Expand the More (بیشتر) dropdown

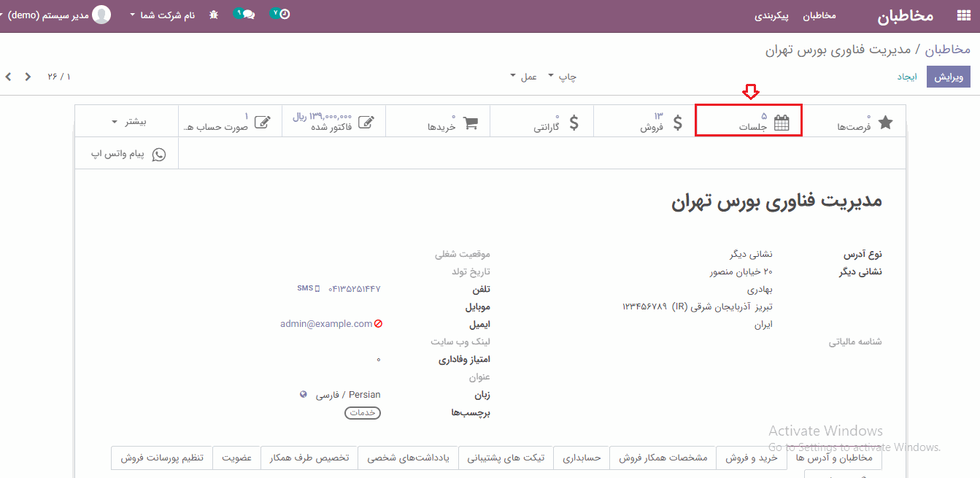click(x=131, y=121)
